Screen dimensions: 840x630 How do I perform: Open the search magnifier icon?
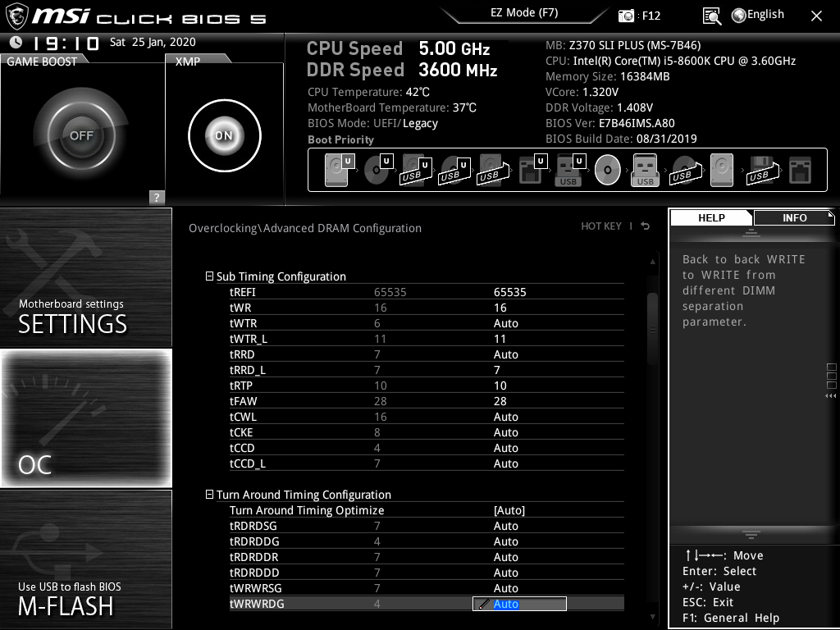click(x=712, y=16)
